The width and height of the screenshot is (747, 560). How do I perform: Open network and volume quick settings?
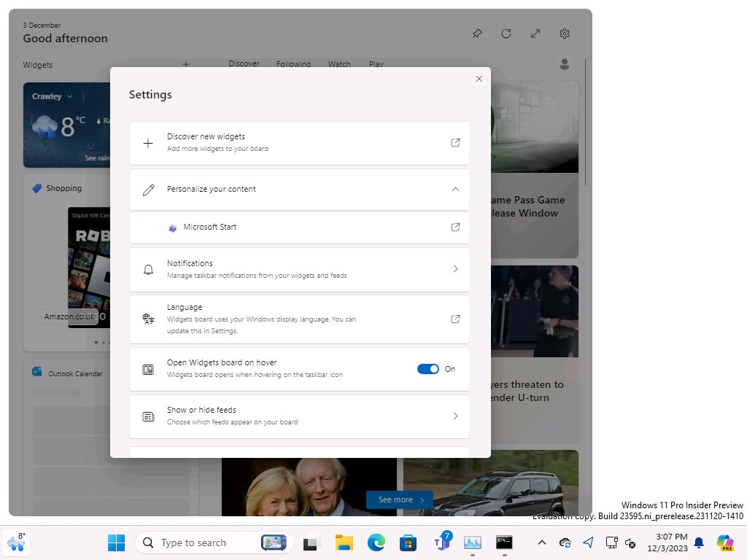tap(621, 542)
